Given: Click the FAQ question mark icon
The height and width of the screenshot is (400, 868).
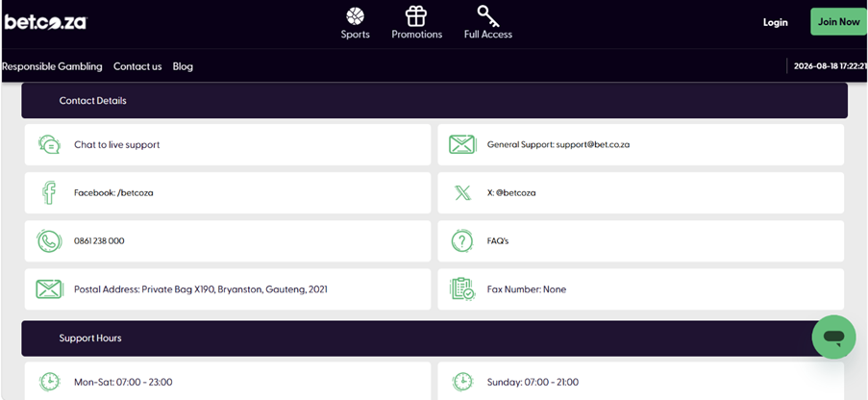Looking at the screenshot, I should [462, 241].
